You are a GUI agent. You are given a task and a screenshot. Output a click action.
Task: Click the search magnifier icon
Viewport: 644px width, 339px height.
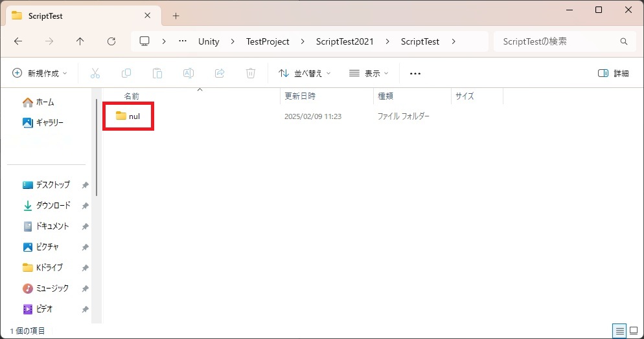tap(624, 41)
